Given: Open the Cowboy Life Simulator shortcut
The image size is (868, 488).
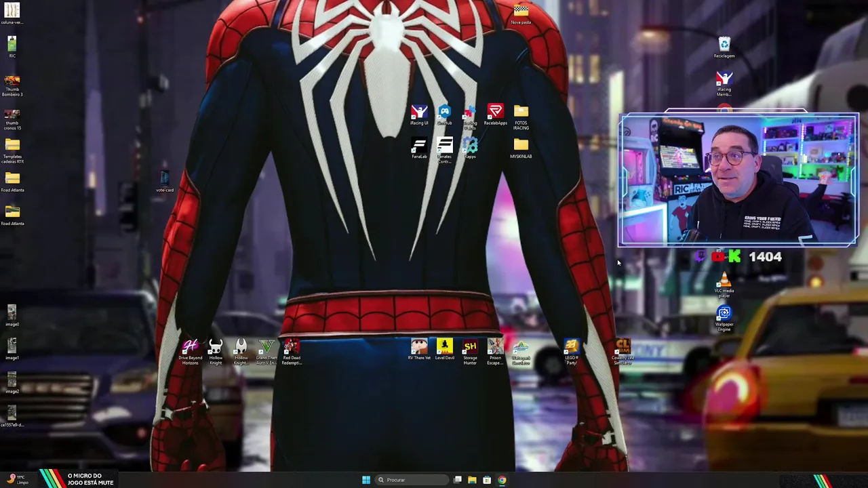Looking at the screenshot, I should [x=623, y=352].
